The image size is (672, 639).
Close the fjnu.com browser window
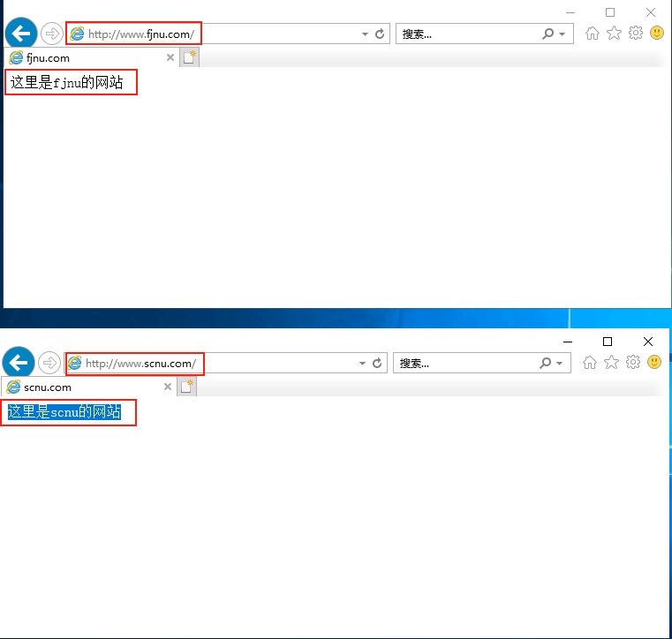click(x=651, y=12)
